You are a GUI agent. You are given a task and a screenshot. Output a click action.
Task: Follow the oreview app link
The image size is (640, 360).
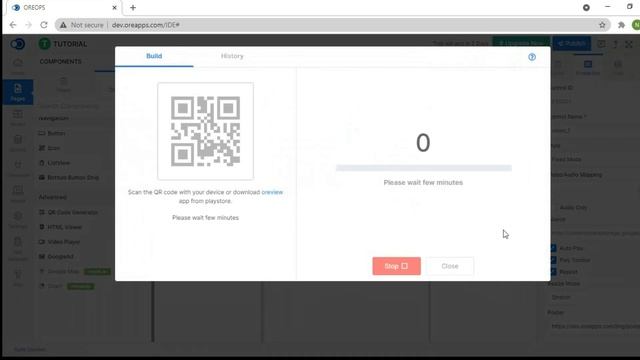point(272,192)
